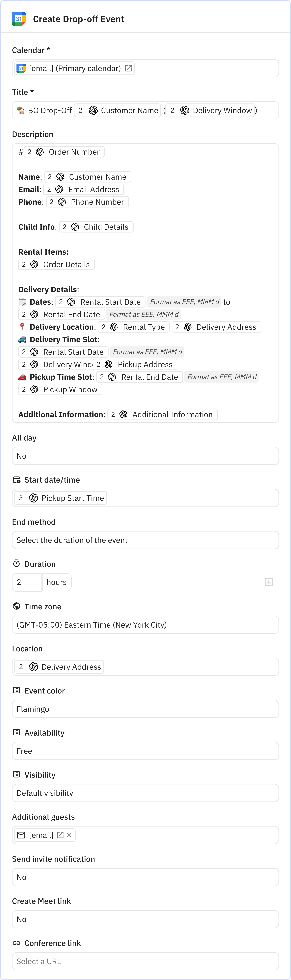Viewport: 291px width, 980px height.
Task: Click the Google Calendar icon in header
Action: coord(19,19)
